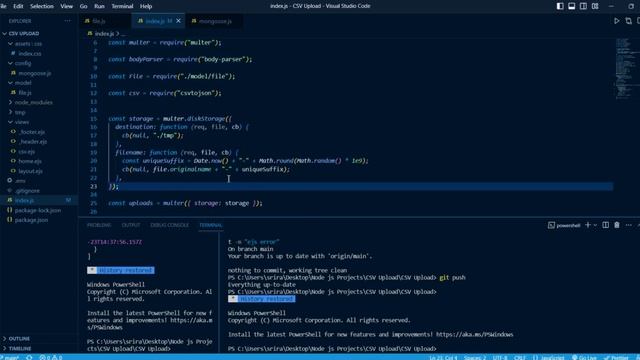Change UTF-8 file encoding
The width and height of the screenshot is (640, 360).
500,358
